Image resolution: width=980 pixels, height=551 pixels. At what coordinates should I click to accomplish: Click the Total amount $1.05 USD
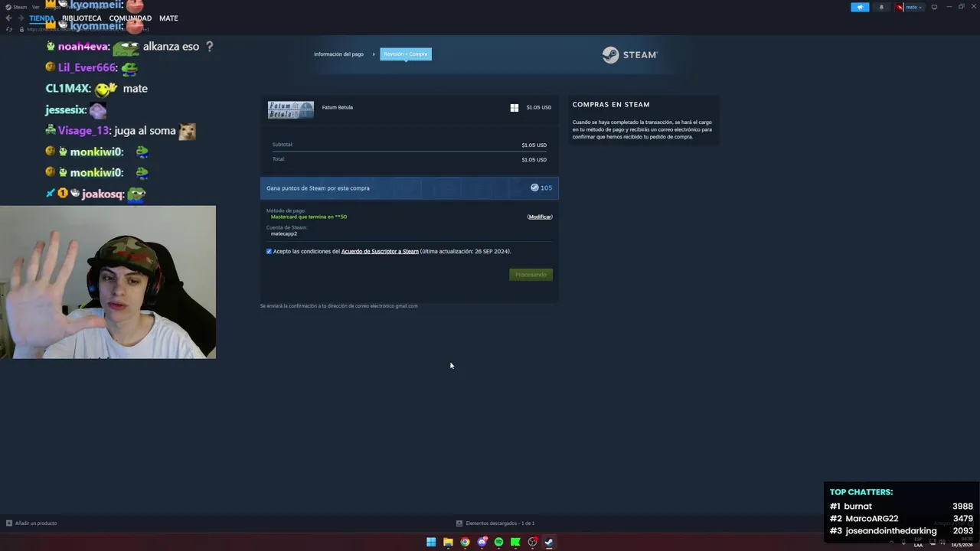tap(534, 160)
